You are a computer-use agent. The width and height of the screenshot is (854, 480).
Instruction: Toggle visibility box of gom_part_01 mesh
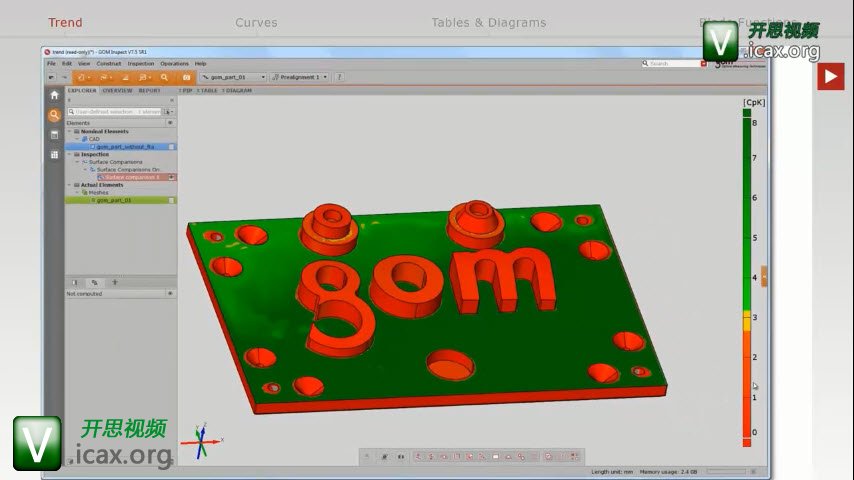point(171,200)
